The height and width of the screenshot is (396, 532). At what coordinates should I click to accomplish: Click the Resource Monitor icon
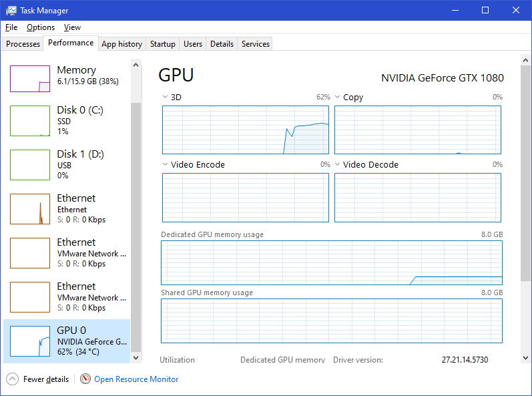tap(85, 379)
